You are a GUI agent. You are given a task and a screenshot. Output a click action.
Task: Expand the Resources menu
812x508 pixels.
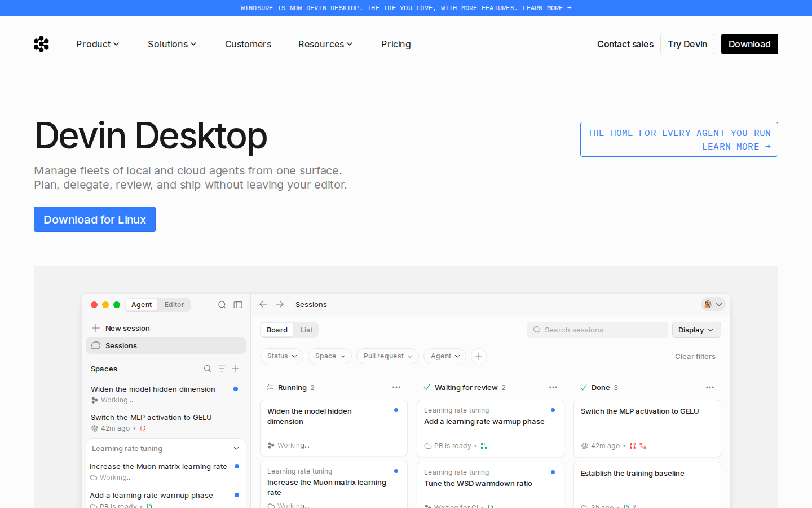coord(325,44)
